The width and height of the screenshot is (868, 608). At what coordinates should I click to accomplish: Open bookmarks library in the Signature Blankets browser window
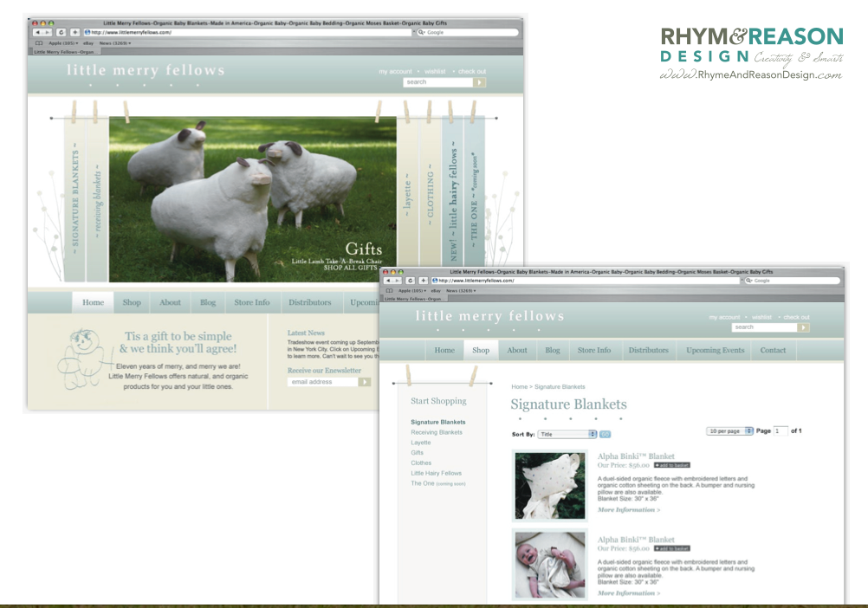click(389, 290)
